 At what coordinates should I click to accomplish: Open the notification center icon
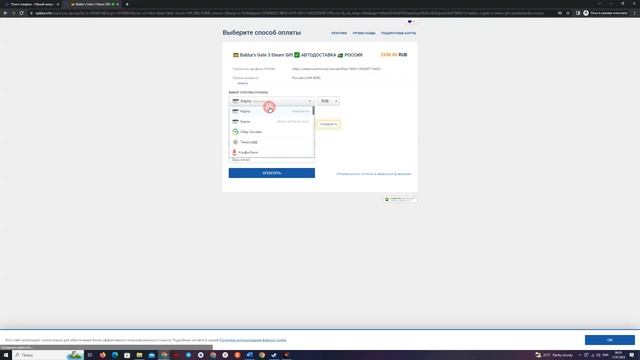tap(632, 355)
